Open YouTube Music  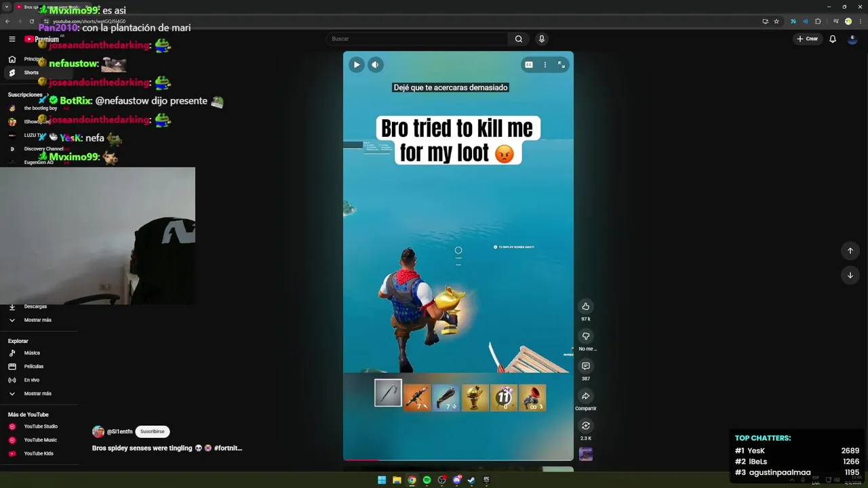(40, 440)
